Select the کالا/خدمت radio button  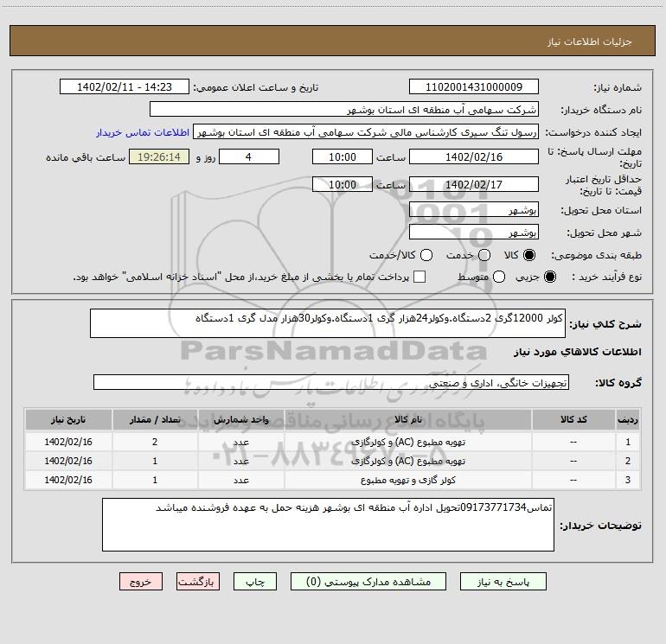click(426, 255)
